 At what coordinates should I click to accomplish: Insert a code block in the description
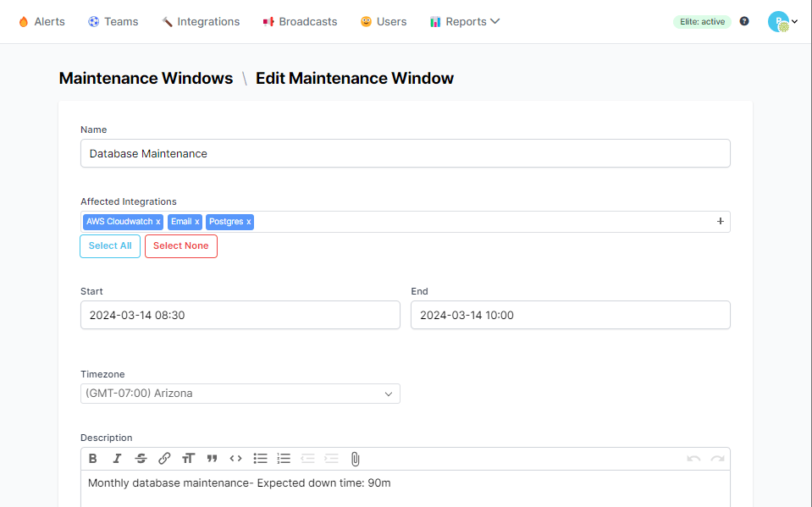(235, 458)
